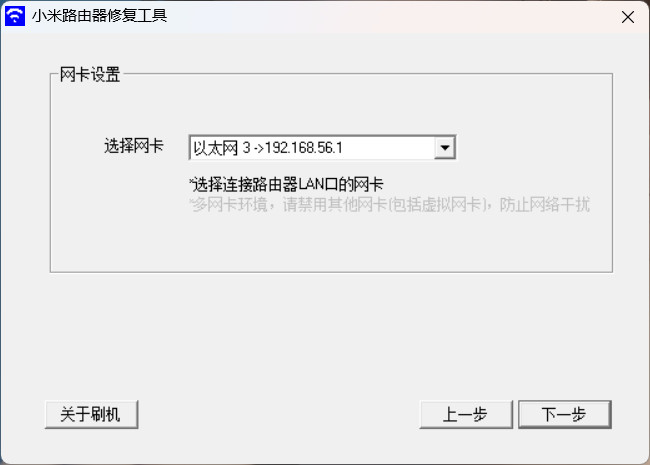Image resolution: width=650 pixels, height=465 pixels.
Task: Close the 小米路由器修复工具 window
Action: pyautogui.click(x=628, y=17)
